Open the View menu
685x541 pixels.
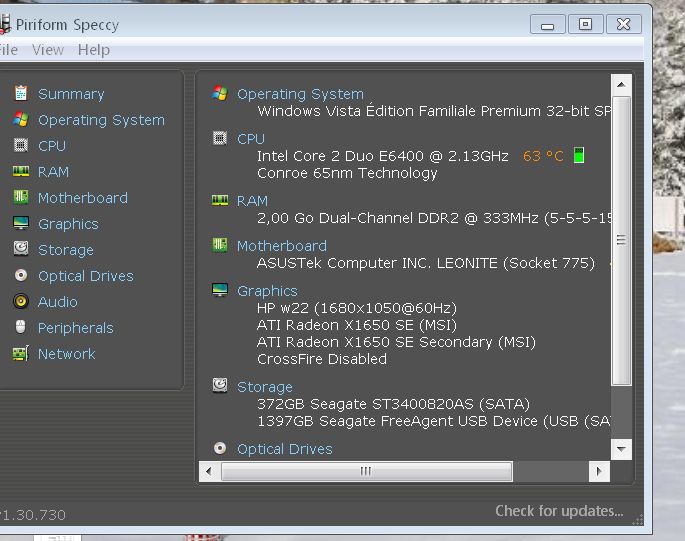click(x=48, y=50)
